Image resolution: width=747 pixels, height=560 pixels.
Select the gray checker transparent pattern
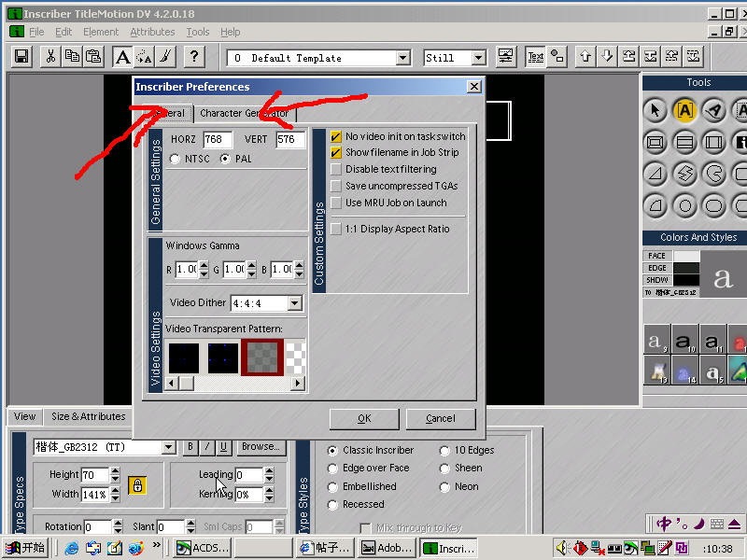(x=262, y=357)
